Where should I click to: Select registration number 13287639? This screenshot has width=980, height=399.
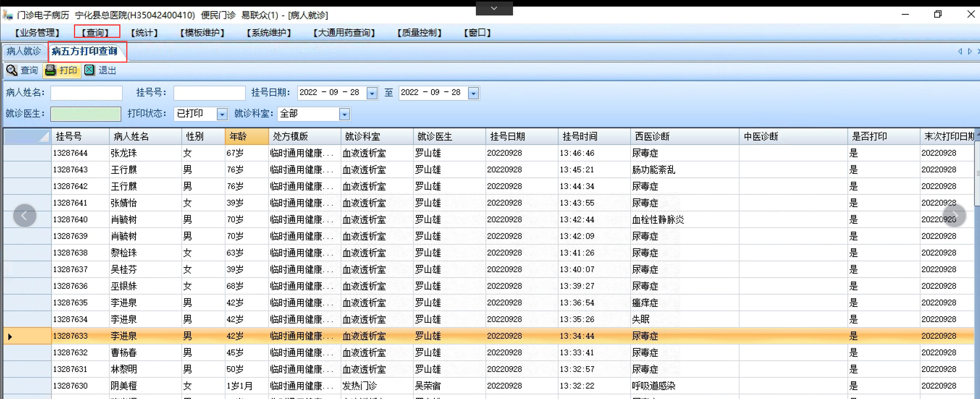[70, 236]
